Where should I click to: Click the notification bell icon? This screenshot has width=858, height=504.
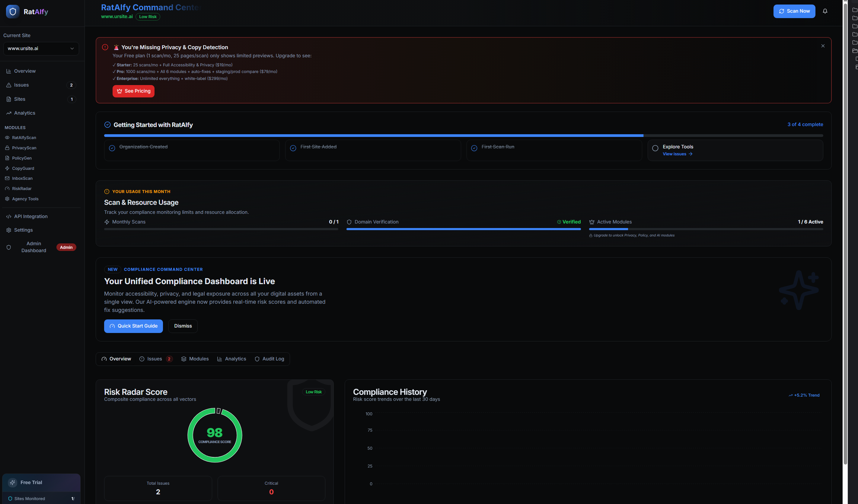coord(825,11)
